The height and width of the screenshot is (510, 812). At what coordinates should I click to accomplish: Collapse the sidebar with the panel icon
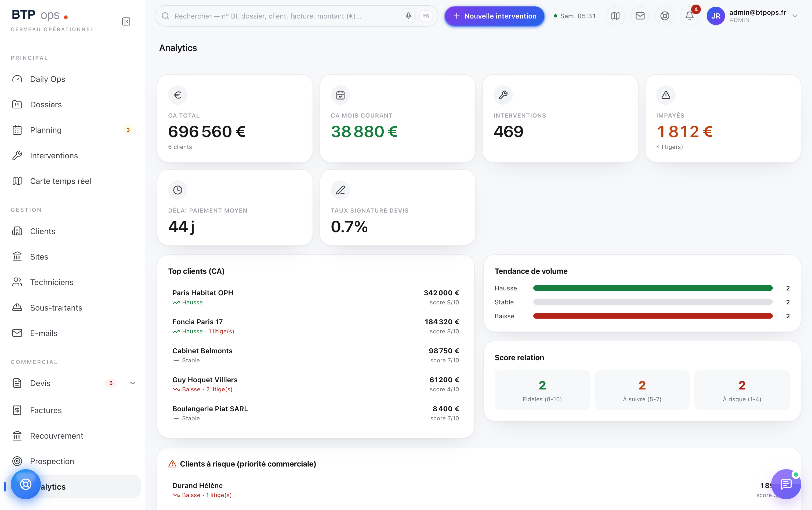pyautogui.click(x=126, y=21)
